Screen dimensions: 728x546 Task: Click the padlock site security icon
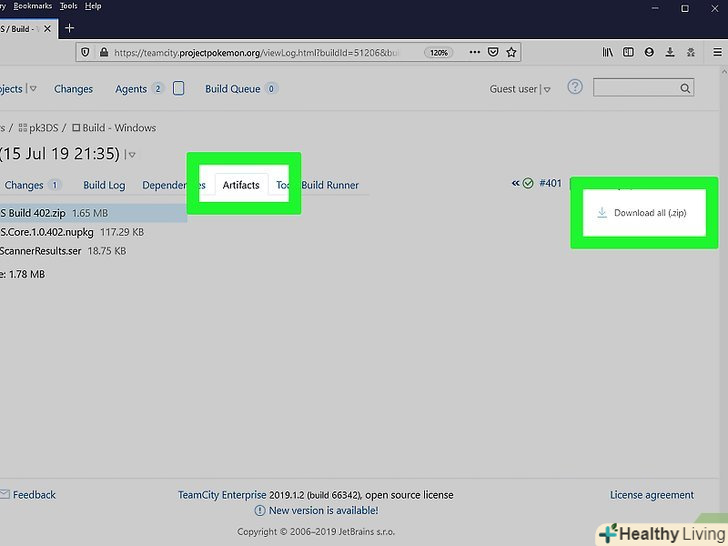tap(104, 52)
